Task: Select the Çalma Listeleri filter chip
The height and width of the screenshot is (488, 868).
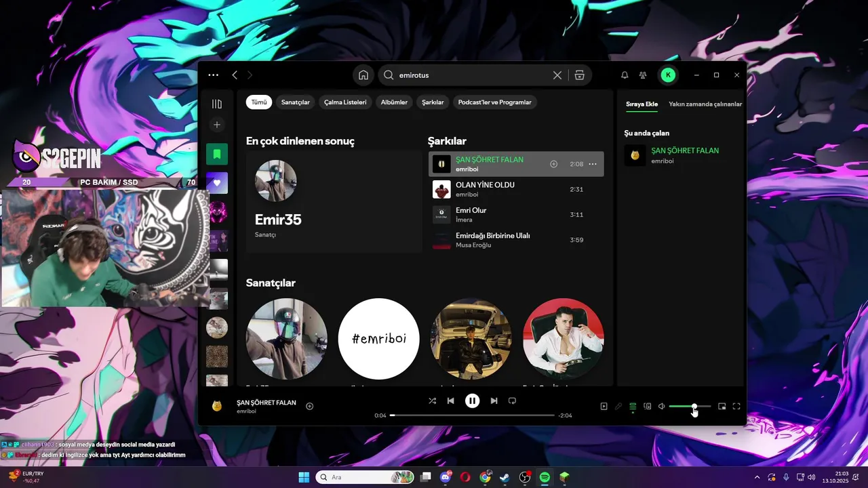Action: coord(345,102)
